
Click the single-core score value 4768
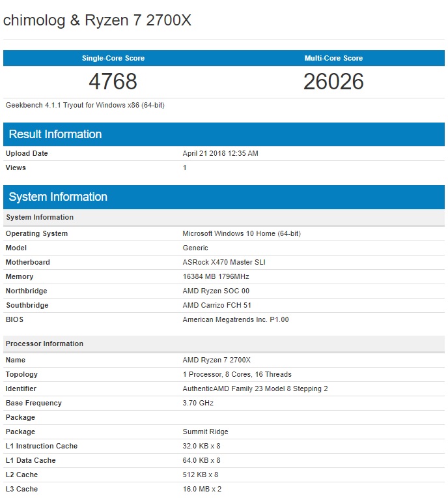113,81
